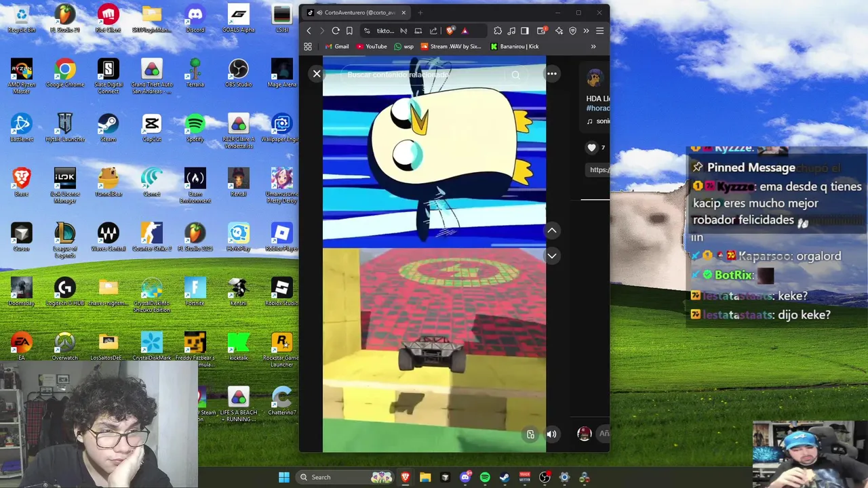Open File Explorer from taskbar
Image resolution: width=868 pixels, height=488 pixels.
click(425, 477)
